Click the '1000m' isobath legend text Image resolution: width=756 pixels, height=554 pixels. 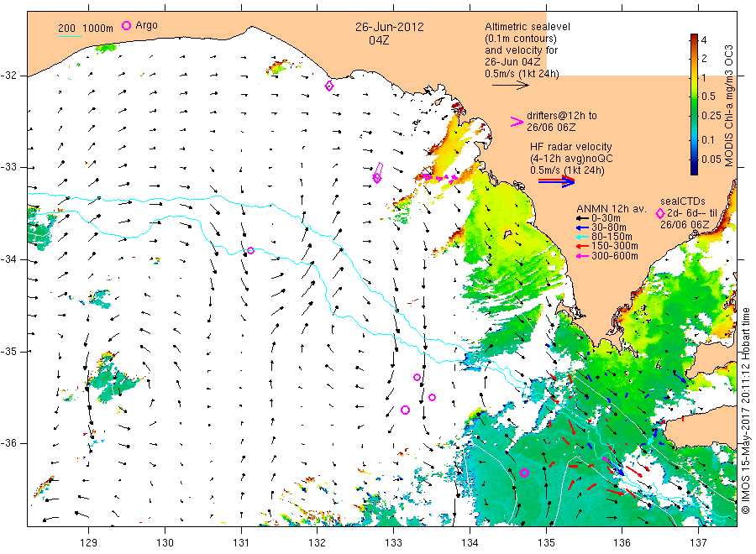98,29
